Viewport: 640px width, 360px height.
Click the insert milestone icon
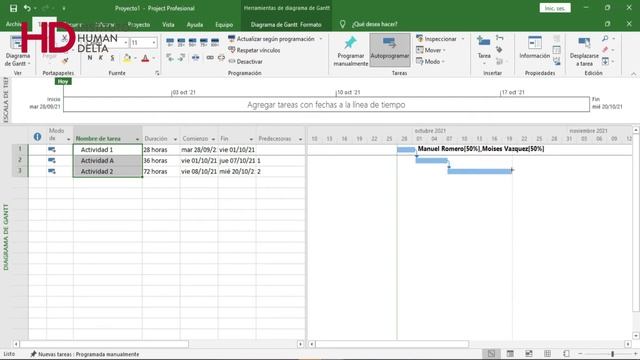499,49
